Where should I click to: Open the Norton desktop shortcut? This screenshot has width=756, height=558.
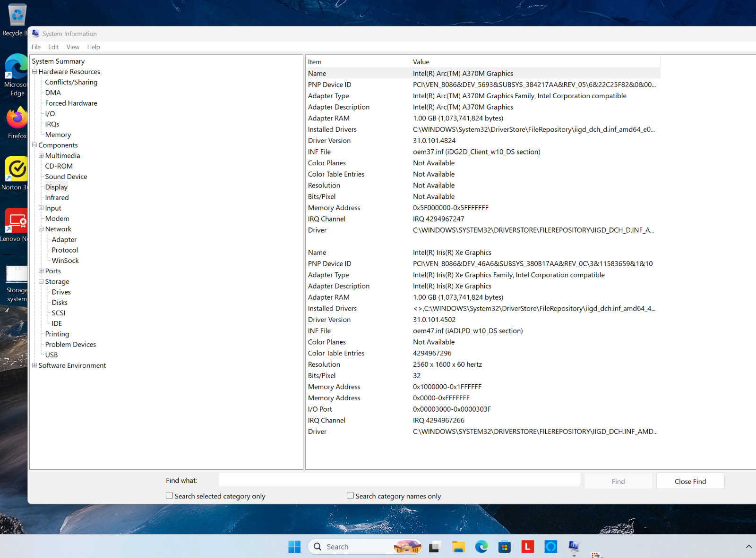[16, 174]
